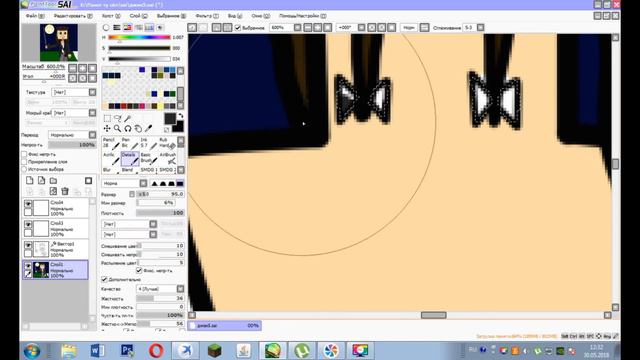Screen dimensions: 640x360
Task: Select the Move tool
Action: coord(107,129)
